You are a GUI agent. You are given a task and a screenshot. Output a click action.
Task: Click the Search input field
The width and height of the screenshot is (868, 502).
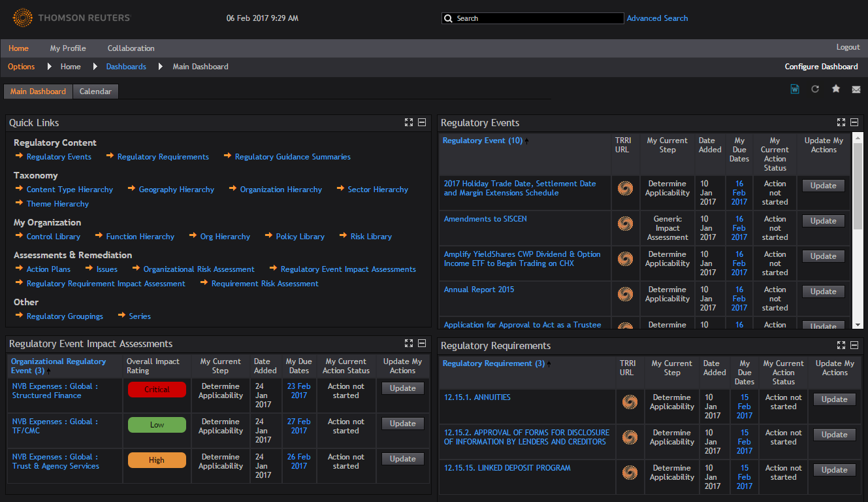click(x=532, y=18)
